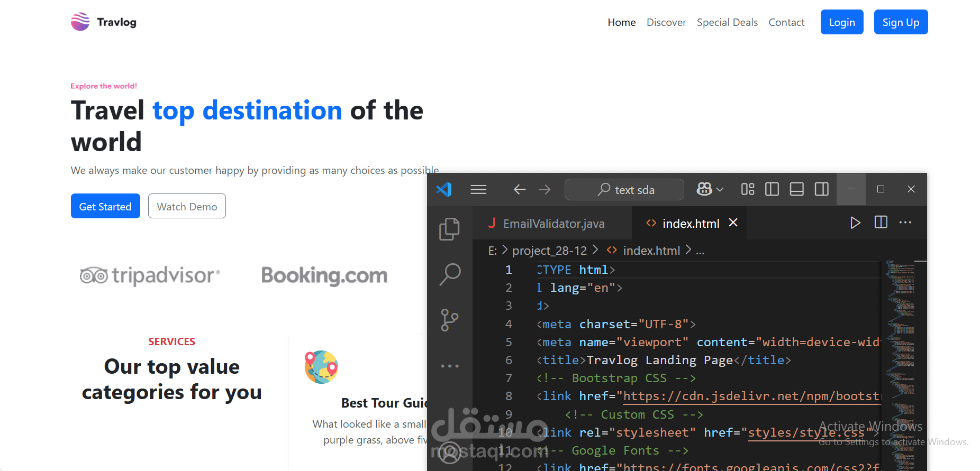This screenshot has width=980, height=471.
Task: Expand the Copilot dropdown chevron
Action: coord(720,189)
